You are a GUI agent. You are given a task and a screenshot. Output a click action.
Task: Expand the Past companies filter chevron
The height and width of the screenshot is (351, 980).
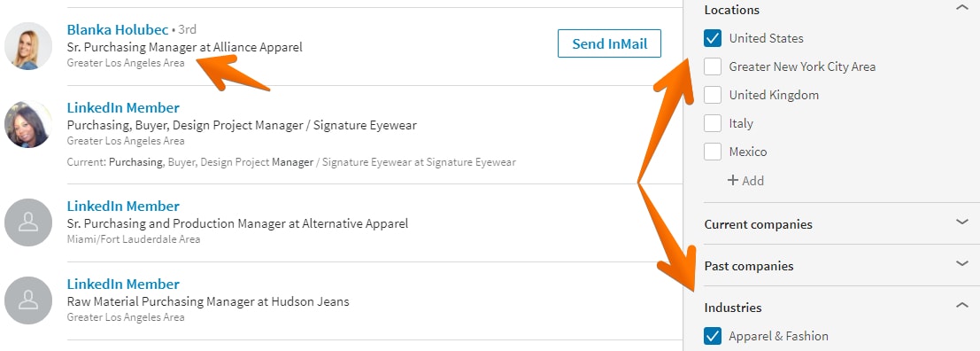tap(962, 263)
